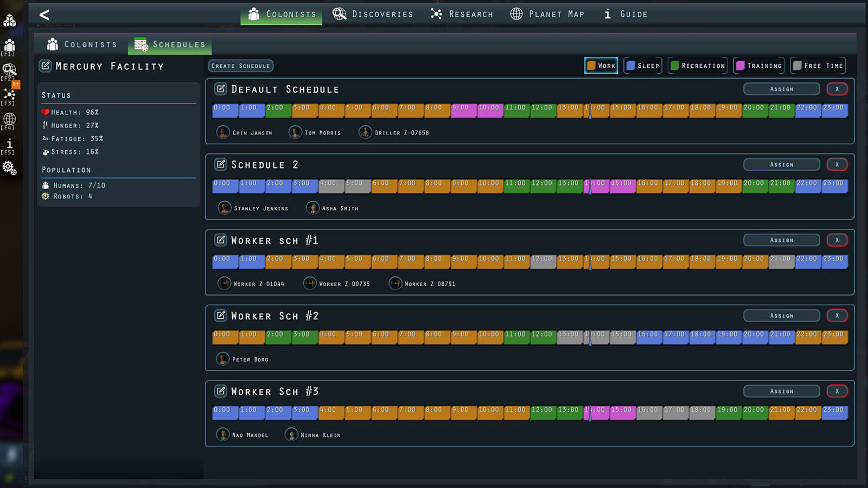Click 17:00 slot in Worker Sch #3

click(676, 412)
